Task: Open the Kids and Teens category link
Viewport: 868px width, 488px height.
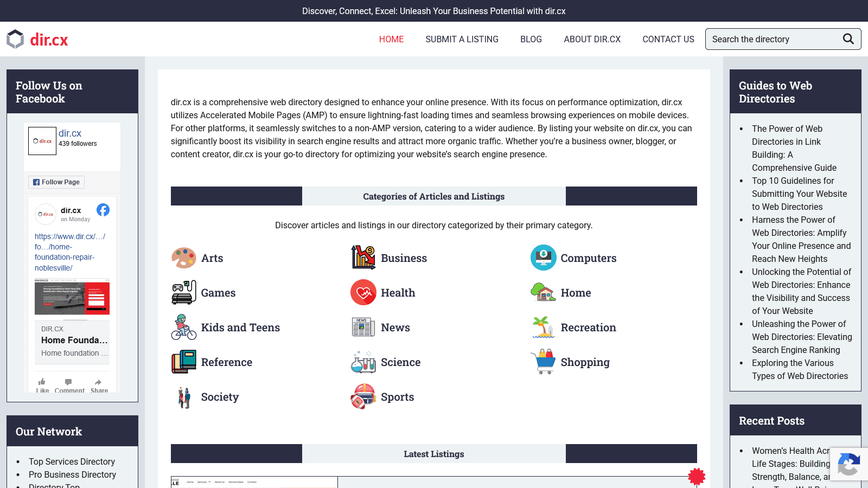Action: [240, 328]
